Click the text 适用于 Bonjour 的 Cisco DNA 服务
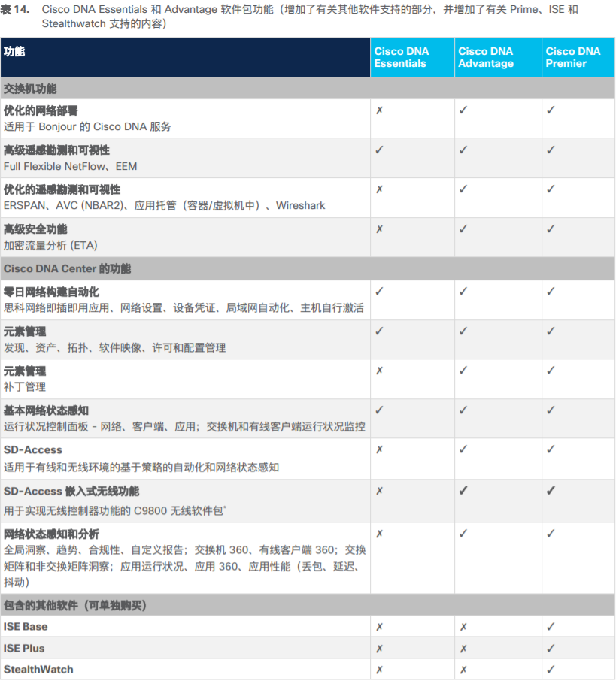The height and width of the screenshot is (681, 616). coord(87,126)
